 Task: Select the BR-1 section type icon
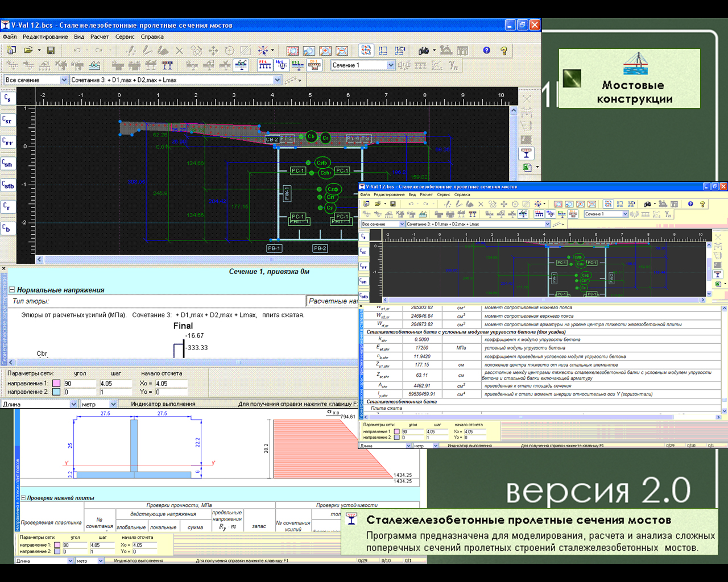tap(281, 65)
